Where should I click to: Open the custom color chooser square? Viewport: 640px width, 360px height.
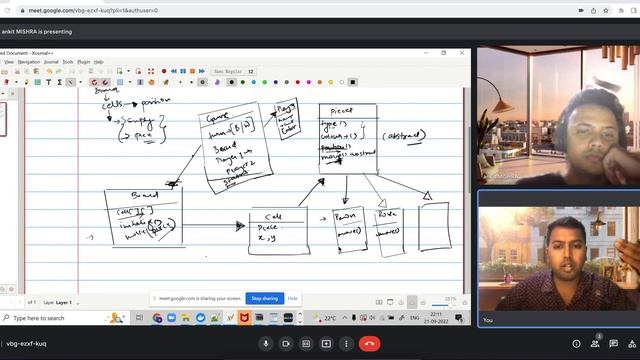coord(353,82)
